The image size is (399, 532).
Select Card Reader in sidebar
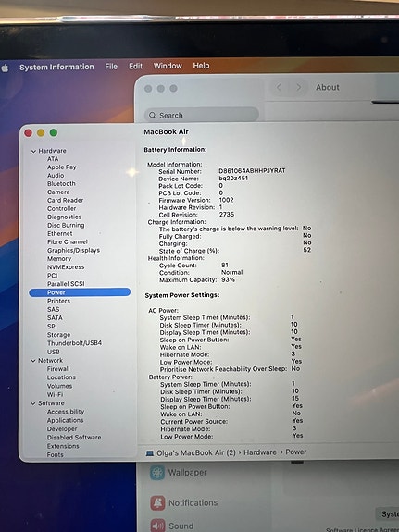65,200
